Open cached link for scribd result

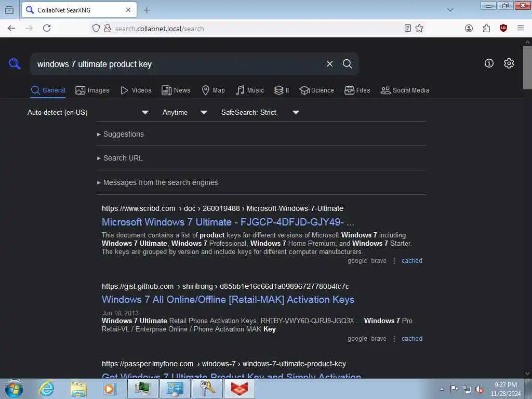point(412,261)
